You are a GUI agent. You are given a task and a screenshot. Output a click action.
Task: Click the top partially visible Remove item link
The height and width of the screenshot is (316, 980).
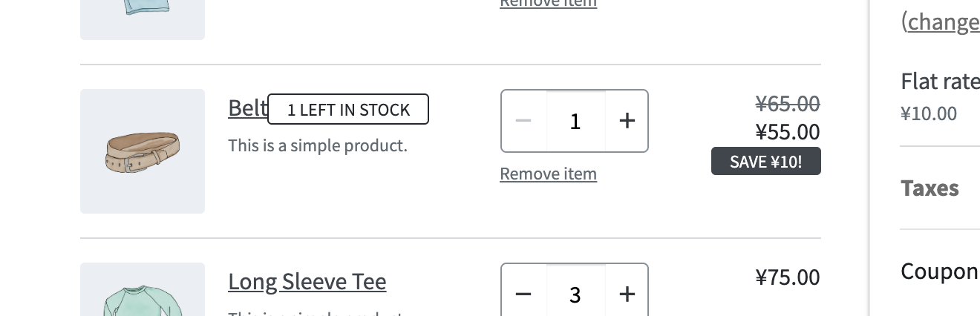click(548, 3)
